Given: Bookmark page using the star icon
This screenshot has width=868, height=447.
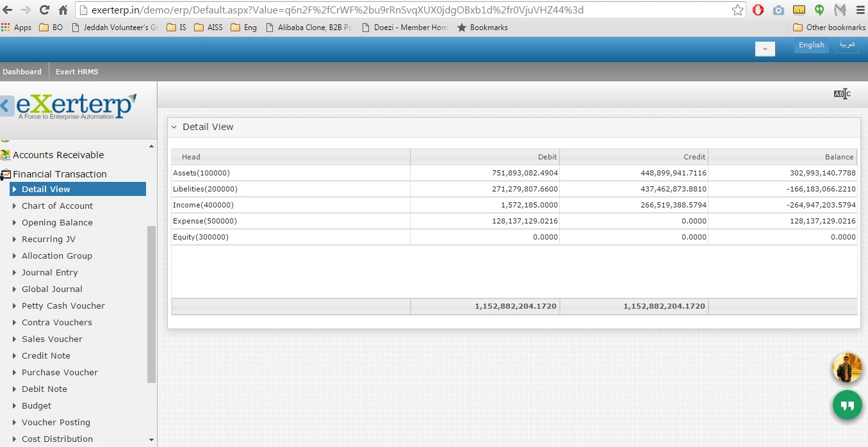Looking at the screenshot, I should point(737,10).
